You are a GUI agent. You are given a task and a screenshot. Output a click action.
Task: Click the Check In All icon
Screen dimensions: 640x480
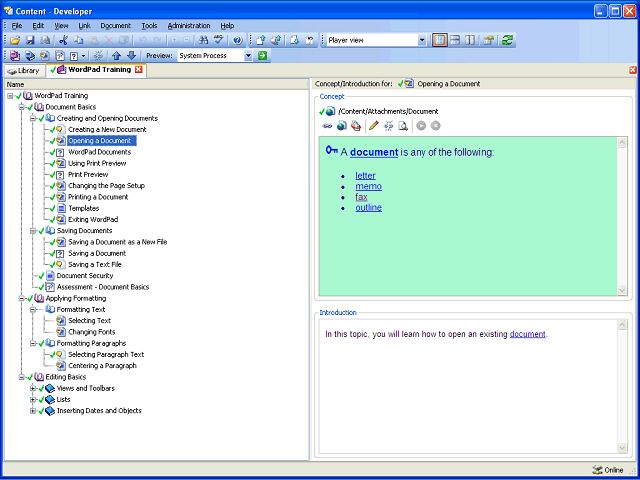coord(276,40)
